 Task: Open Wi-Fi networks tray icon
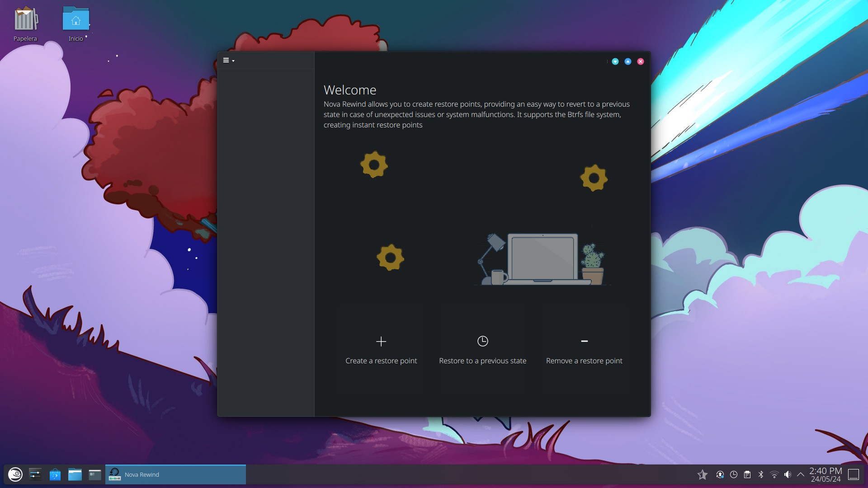(x=774, y=474)
